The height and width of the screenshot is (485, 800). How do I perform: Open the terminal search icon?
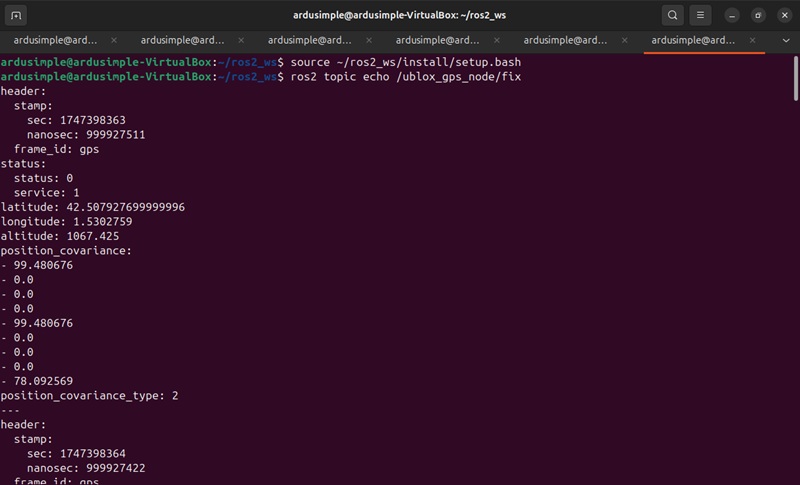click(673, 15)
